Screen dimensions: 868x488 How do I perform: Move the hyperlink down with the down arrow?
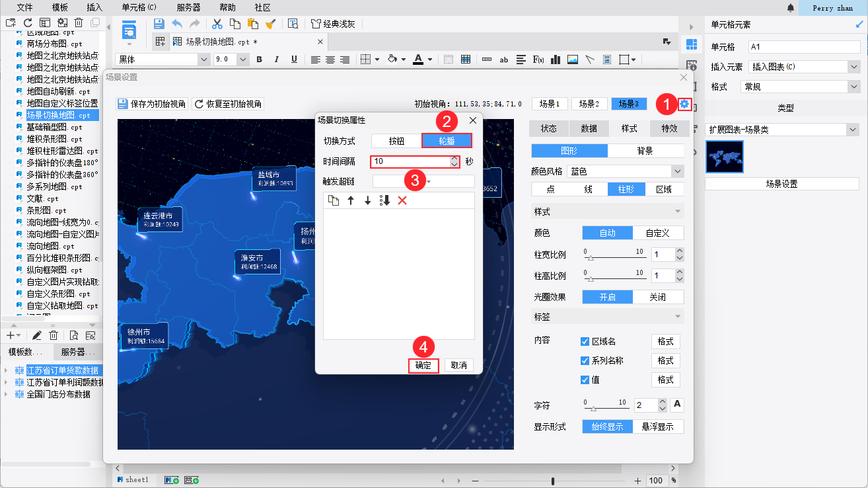pyautogui.click(x=368, y=200)
